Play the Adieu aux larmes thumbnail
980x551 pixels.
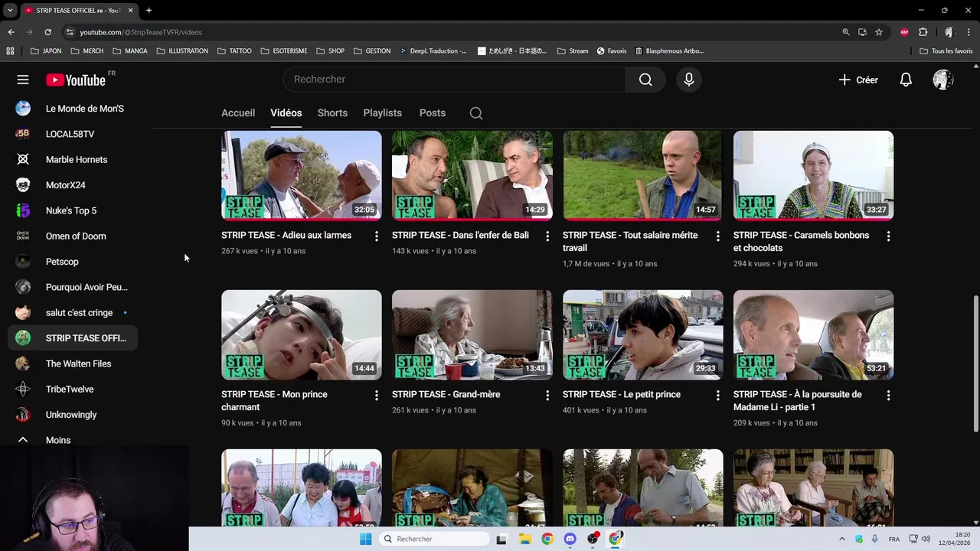tap(302, 175)
